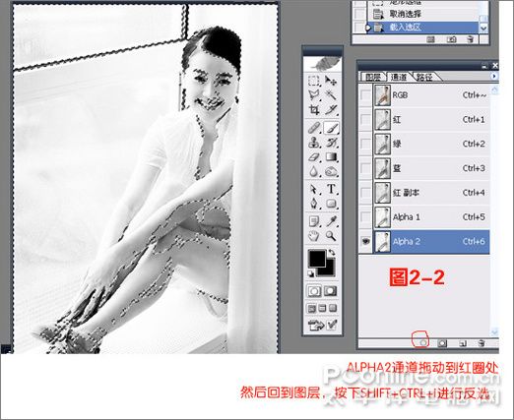The image size is (514, 420).
Task: Select the 取消选择 history state
Action: 422,14
